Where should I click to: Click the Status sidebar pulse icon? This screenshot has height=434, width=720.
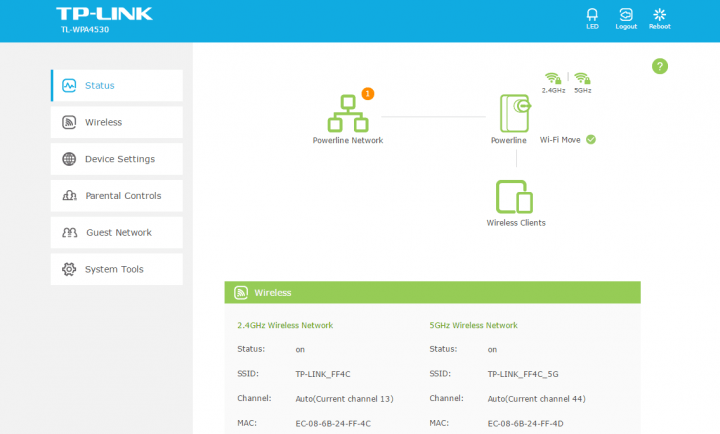click(69, 85)
